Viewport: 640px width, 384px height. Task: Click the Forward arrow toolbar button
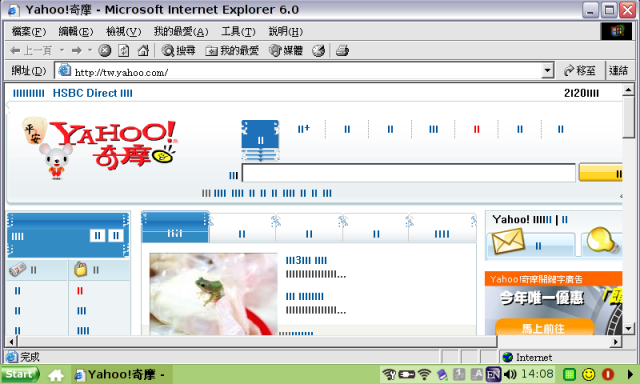pyautogui.click(x=76, y=51)
